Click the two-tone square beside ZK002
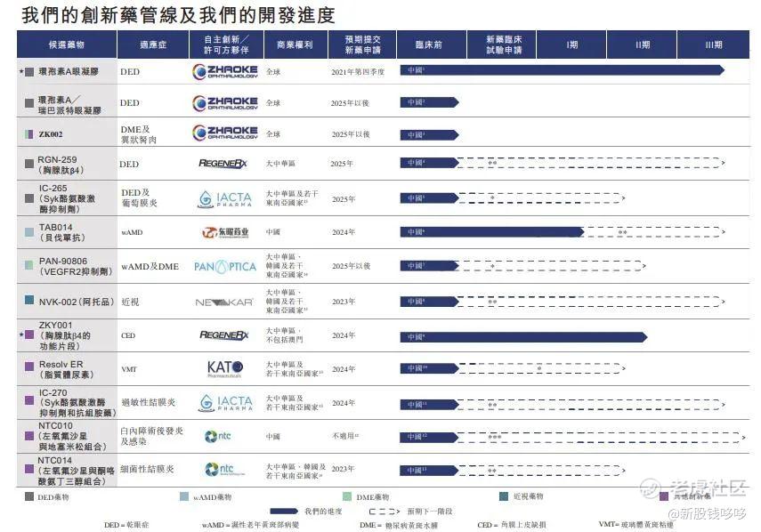This screenshot has width=761, height=532. point(29,133)
